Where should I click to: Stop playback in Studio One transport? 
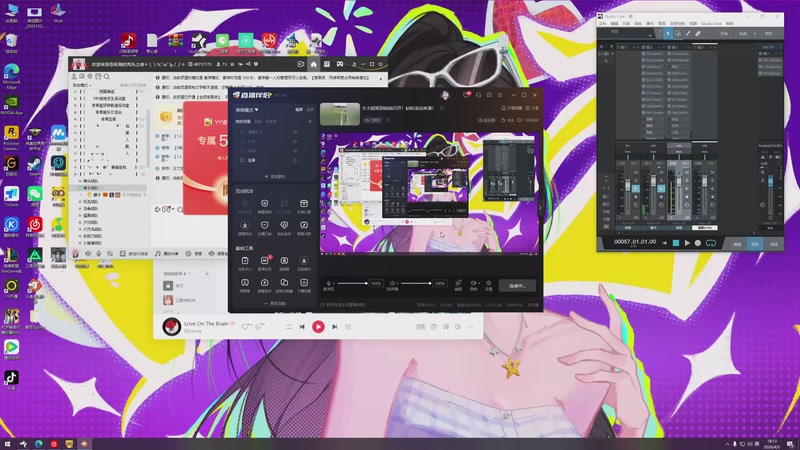point(676,243)
